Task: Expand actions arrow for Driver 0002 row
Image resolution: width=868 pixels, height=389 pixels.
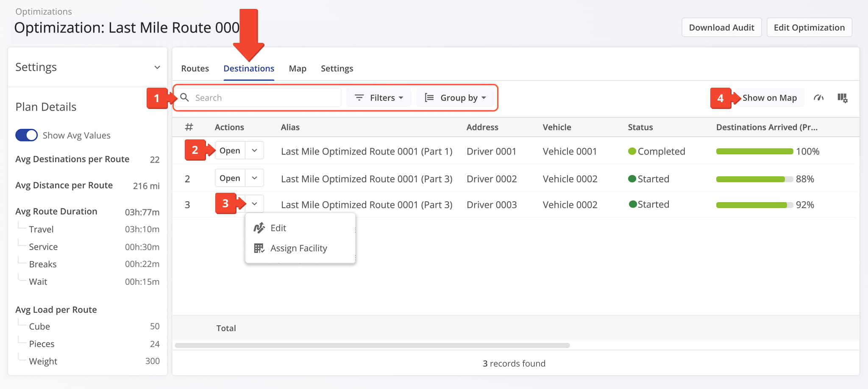Action: [254, 178]
